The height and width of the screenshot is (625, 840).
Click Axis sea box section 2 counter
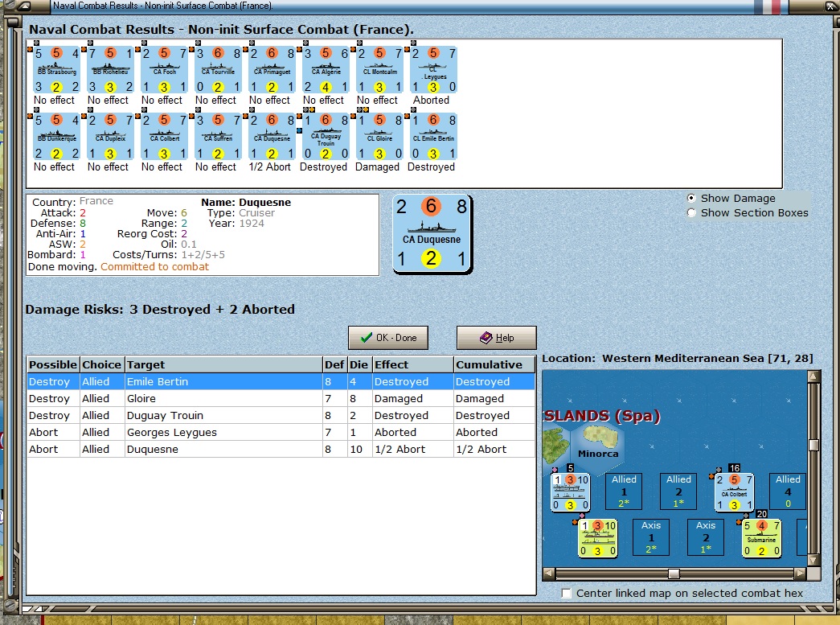pos(706,537)
